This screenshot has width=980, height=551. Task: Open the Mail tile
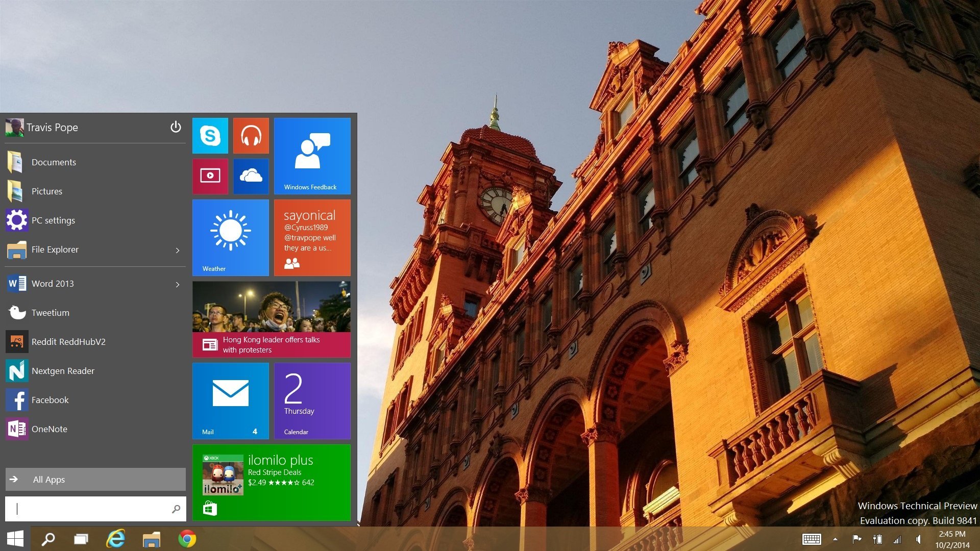230,401
